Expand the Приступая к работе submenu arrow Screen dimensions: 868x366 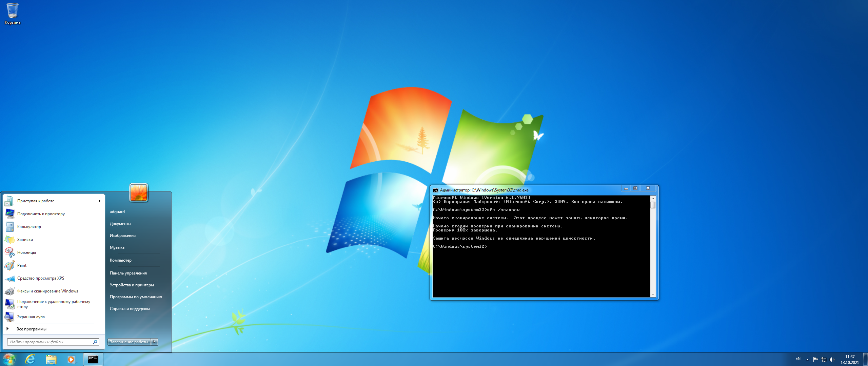100,201
